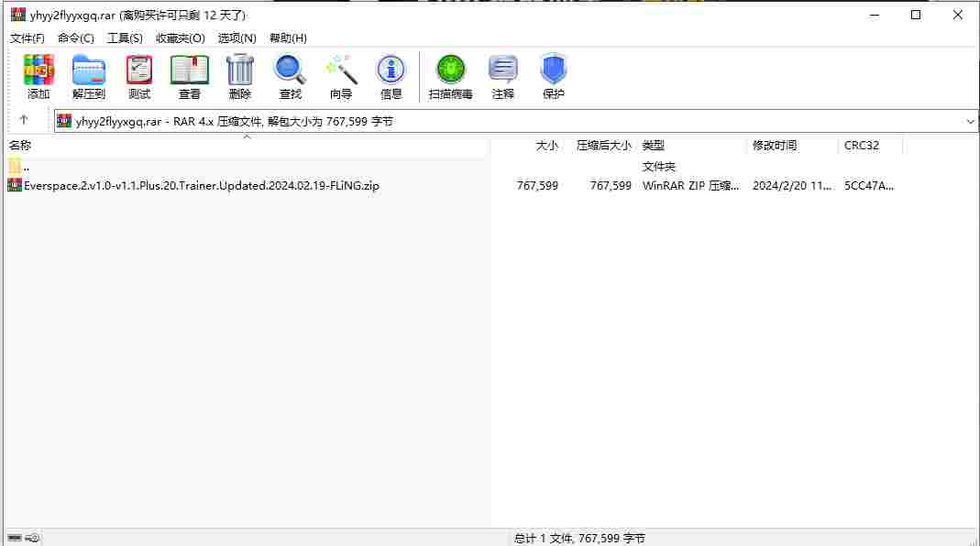980x546 pixels.
Task: Open the 收藏夹(O) menu
Action: click(x=180, y=38)
